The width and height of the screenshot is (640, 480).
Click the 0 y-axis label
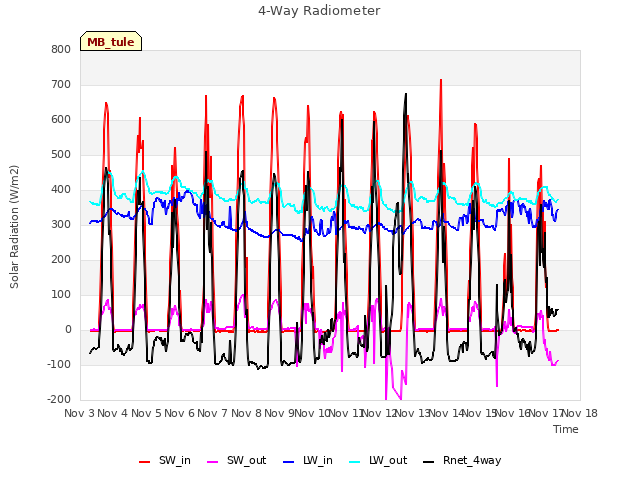68,330
